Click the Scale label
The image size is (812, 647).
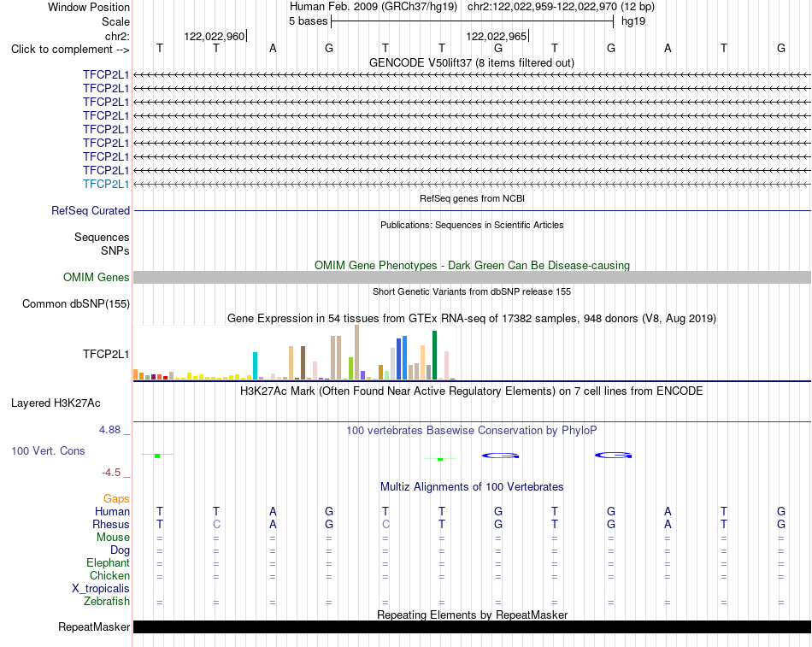[x=115, y=21]
